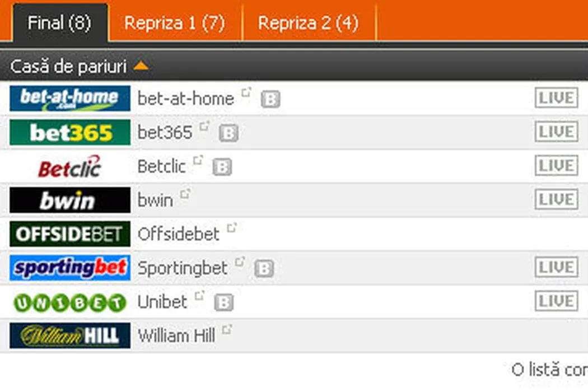Click the Unibet bonus B icon
The image size is (588, 392).
coord(223,302)
